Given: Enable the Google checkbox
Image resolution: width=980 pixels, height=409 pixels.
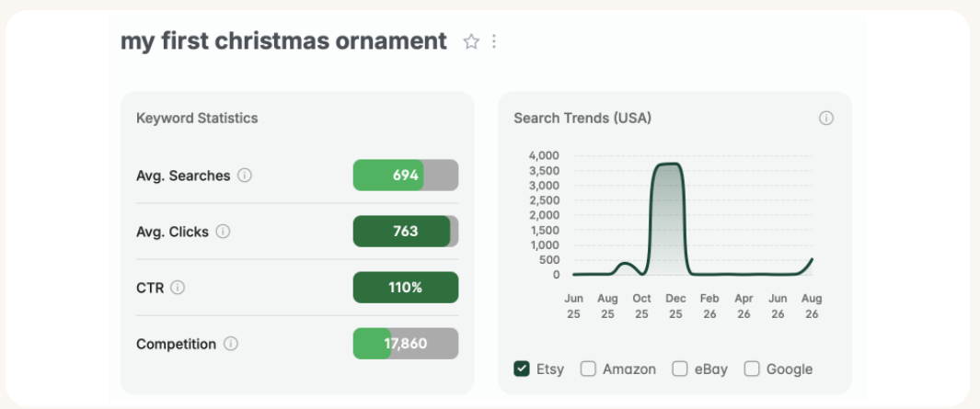Looking at the screenshot, I should click(x=752, y=369).
